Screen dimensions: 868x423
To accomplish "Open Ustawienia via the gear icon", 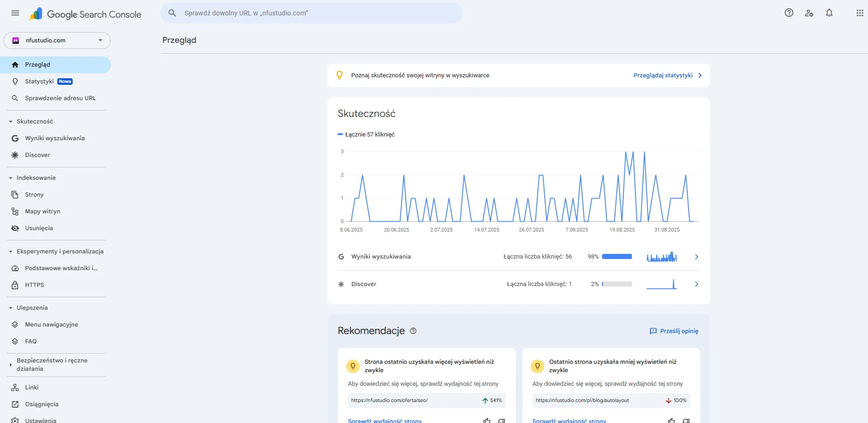I will (14, 420).
